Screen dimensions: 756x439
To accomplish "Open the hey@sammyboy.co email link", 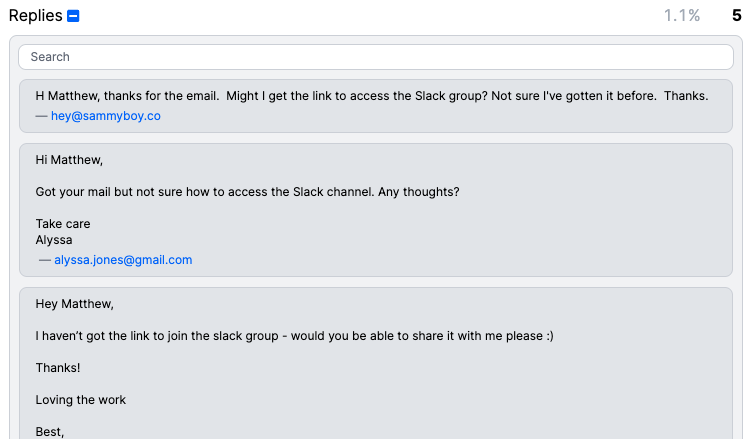I will point(106,116).
